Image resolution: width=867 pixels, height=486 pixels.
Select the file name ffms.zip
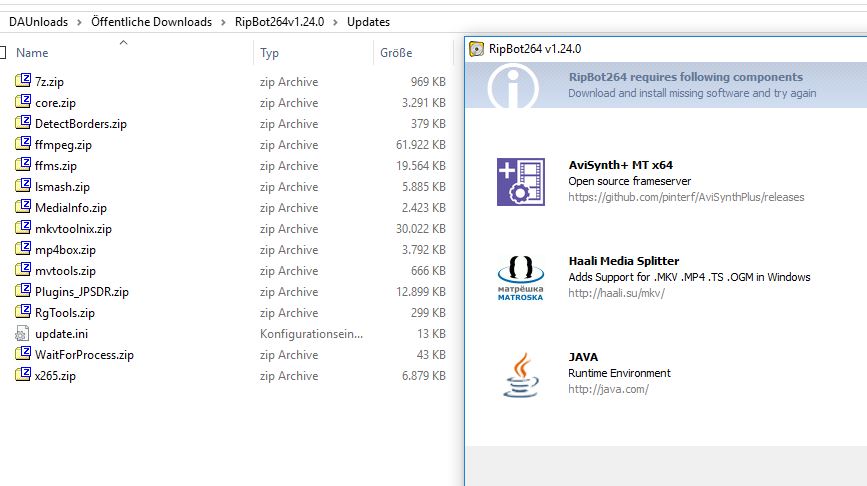pyautogui.click(x=56, y=166)
